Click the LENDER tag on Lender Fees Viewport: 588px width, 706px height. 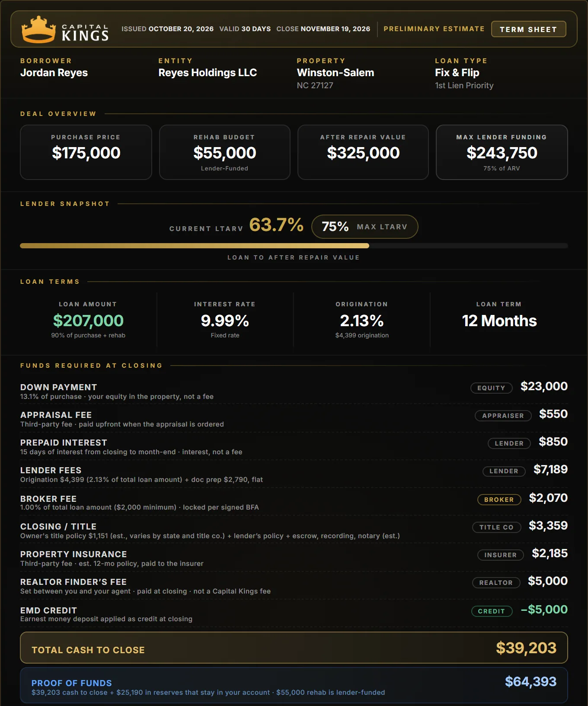[504, 471]
